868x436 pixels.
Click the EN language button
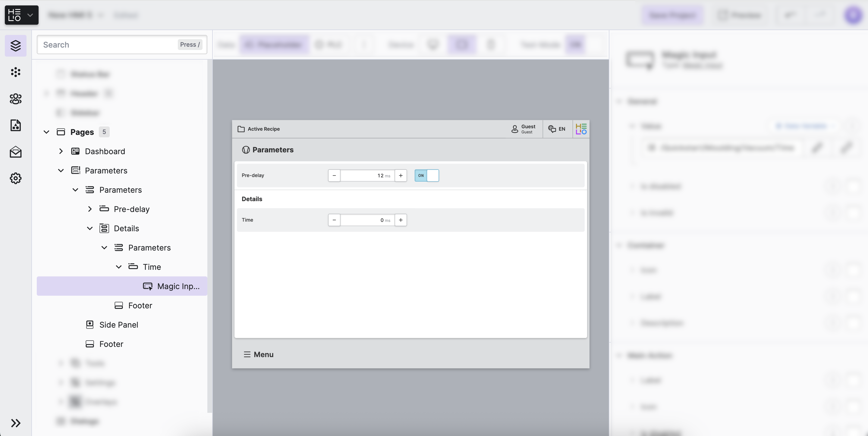tap(557, 129)
